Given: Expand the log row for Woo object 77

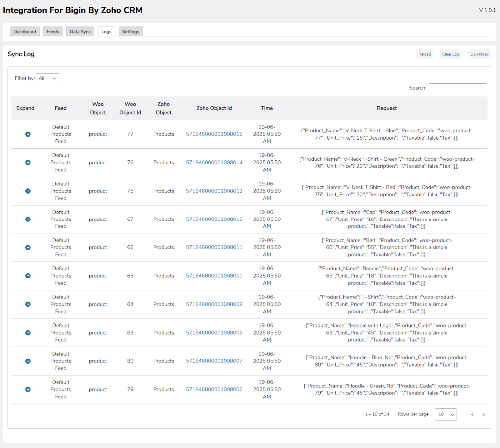Looking at the screenshot, I should pyautogui.click(x=28, y=134).
